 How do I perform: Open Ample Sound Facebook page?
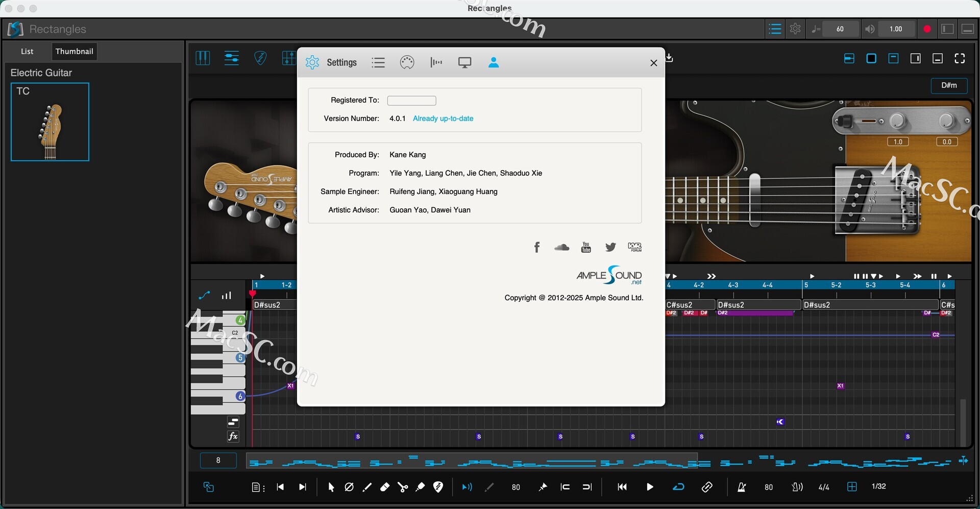[x=537, y=248]
